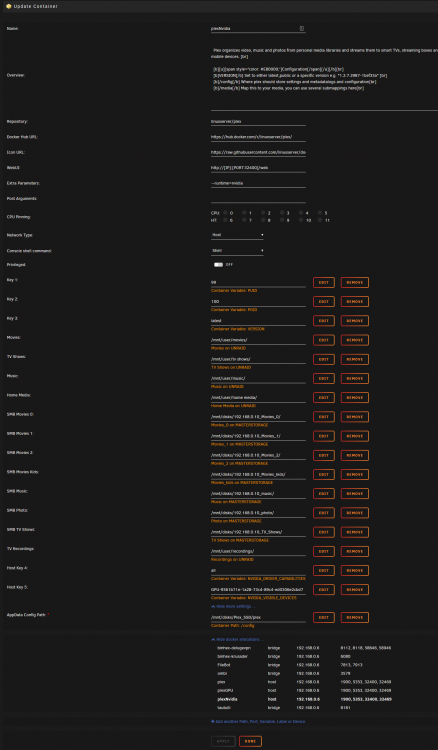The height and width of the screenshot is (750, 438).
Task: Remove the Key 3 VERSION variable
Action: pyautogui.click(x=355, y=321)
